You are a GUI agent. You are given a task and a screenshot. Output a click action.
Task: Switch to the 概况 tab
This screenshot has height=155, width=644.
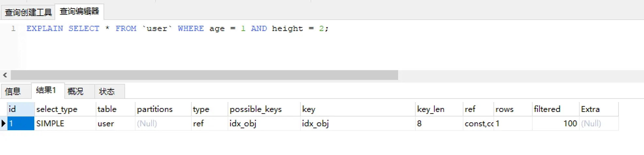[x=75, y=91]
